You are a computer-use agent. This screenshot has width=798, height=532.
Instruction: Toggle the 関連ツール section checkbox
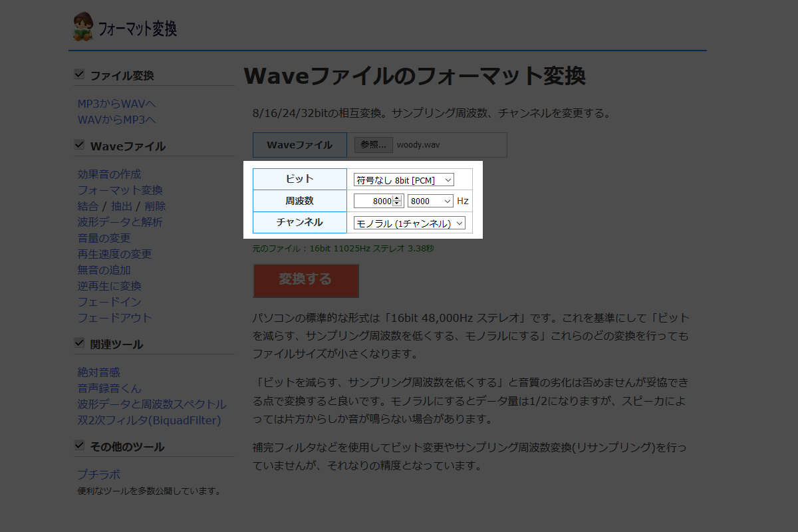tap(79, 343)
